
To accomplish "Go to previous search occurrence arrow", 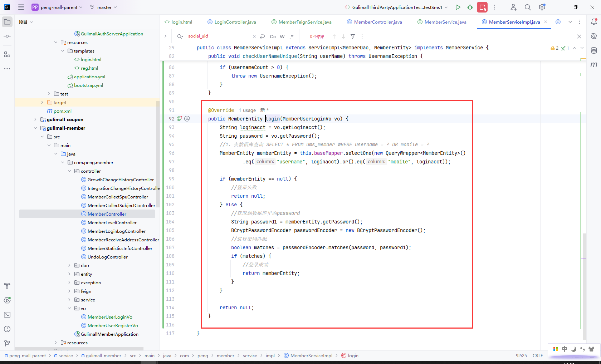I will pos(334,36).
